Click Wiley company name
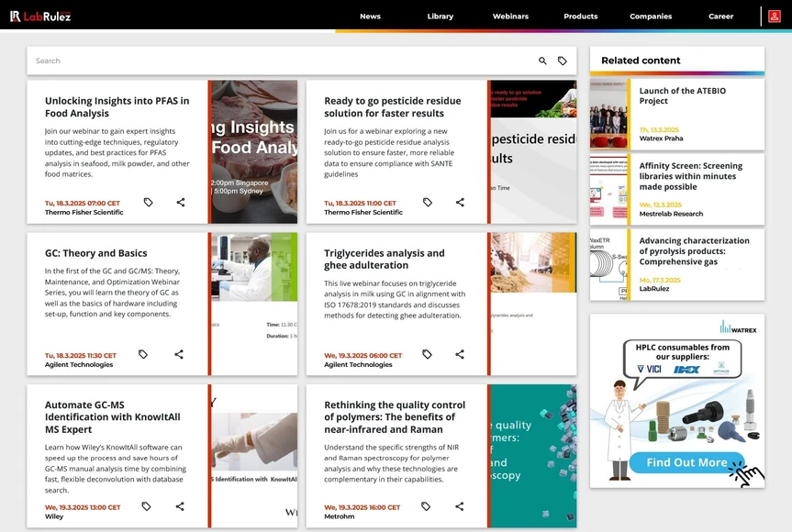Viewport: 792px width, 532px height. click(x=54, y=516)
